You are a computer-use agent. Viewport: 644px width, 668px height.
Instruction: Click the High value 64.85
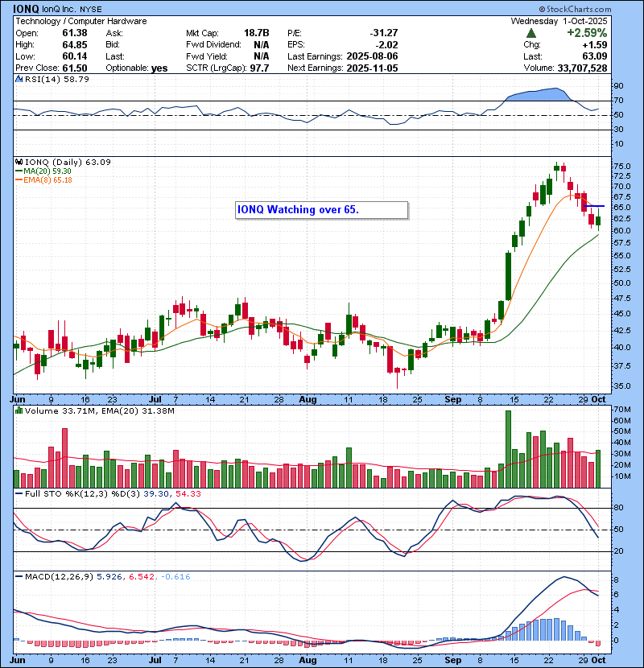coord(75,45)
